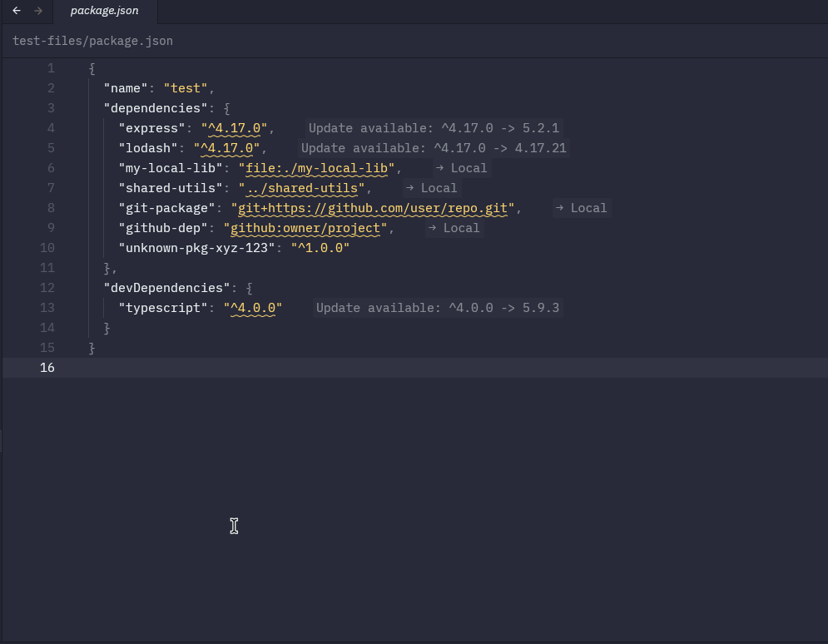Click the Local hint beside github-dep

454,228
